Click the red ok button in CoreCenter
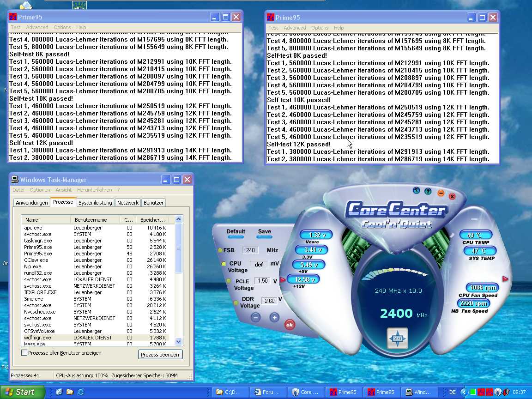The image size is (532, 399). [x=290, y=325]
